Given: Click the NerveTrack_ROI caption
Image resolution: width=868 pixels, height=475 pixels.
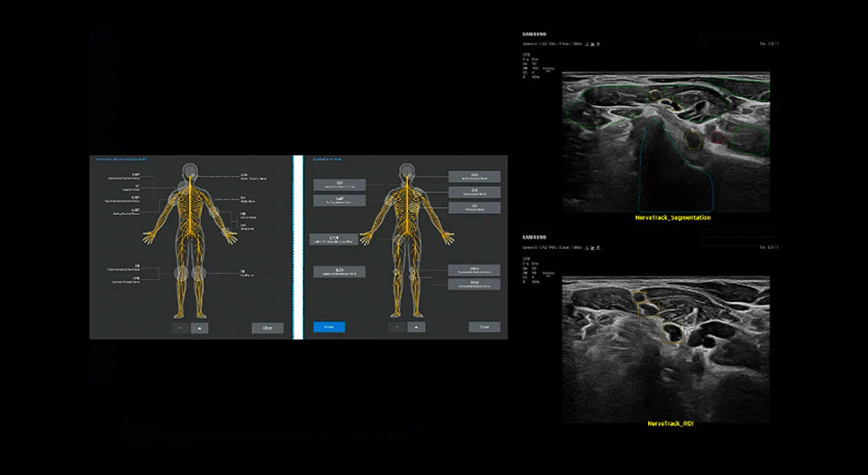Looking at the screenshot, I should click(x=670, y=424).
